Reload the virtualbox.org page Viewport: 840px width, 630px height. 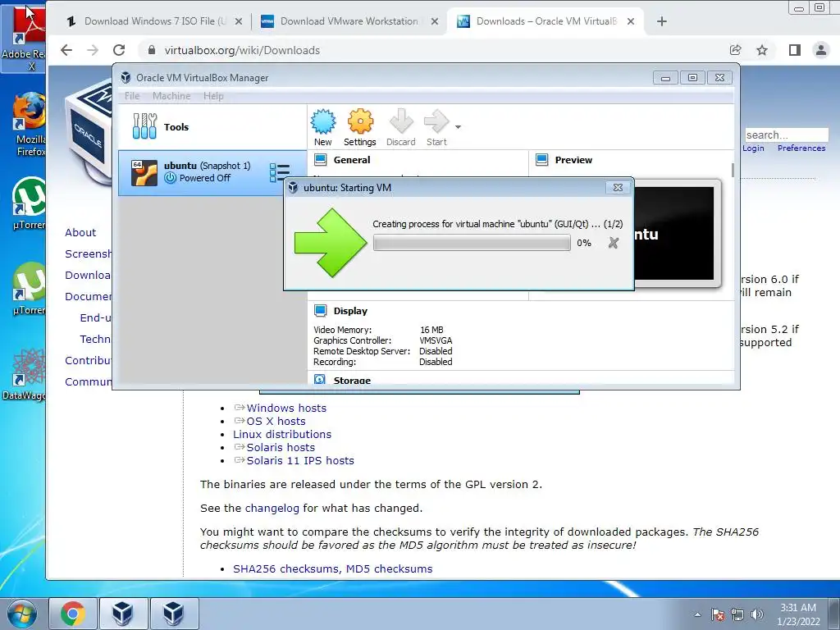(x=119, y=50)
